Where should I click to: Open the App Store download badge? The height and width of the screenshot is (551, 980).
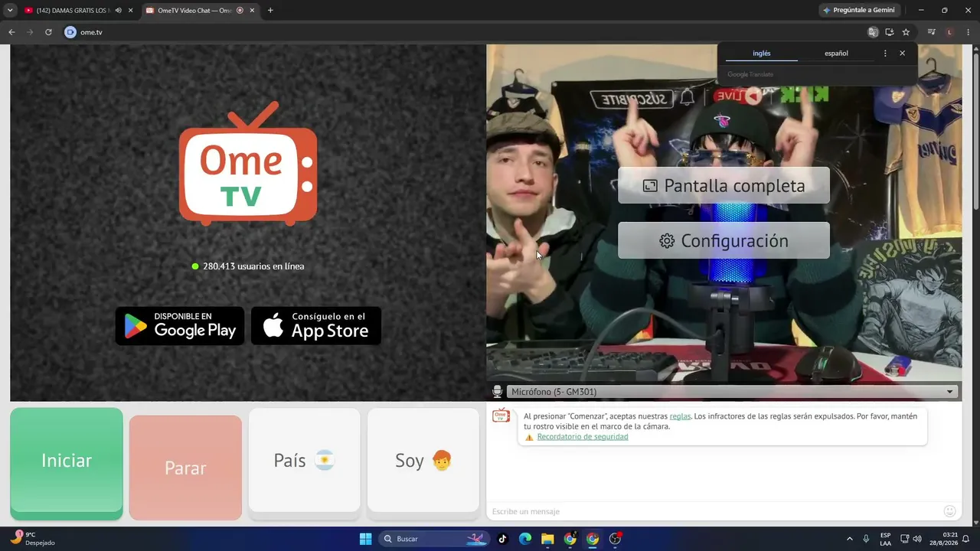tap(316, 326)
